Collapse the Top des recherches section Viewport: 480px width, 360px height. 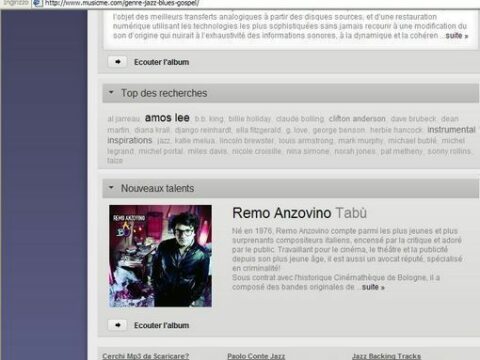coord(111,92)
